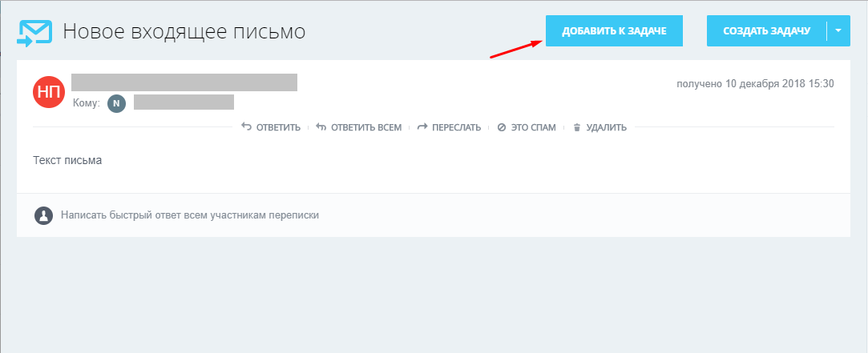
Task: Click the red «НП» sender avatar
Action: (49, 92)
